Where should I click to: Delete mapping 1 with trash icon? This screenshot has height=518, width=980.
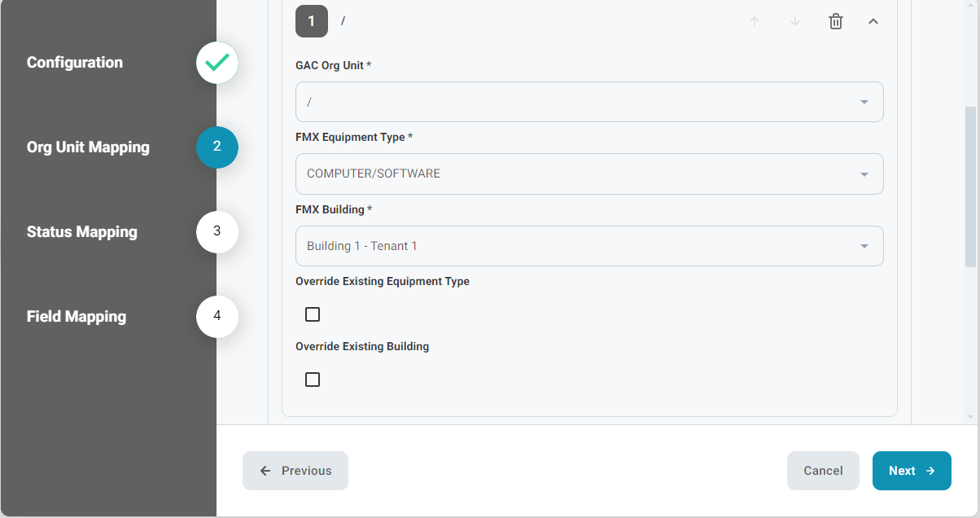(836, 22)
